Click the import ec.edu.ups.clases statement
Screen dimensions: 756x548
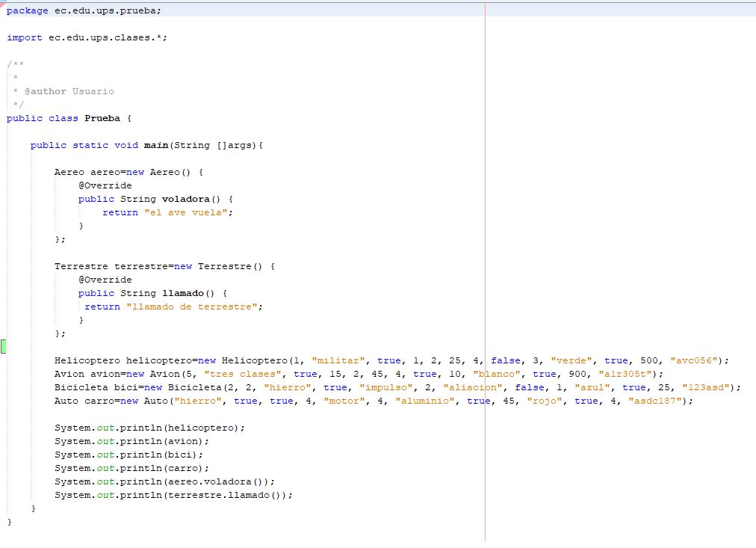pyautogui.click(x=86, y=37)
